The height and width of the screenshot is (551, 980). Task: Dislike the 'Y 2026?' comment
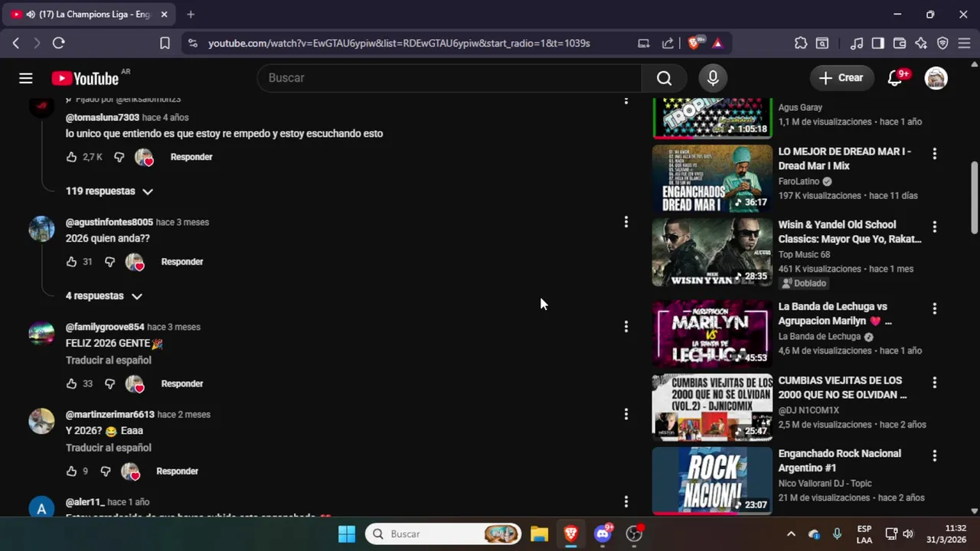coord(106,471)
